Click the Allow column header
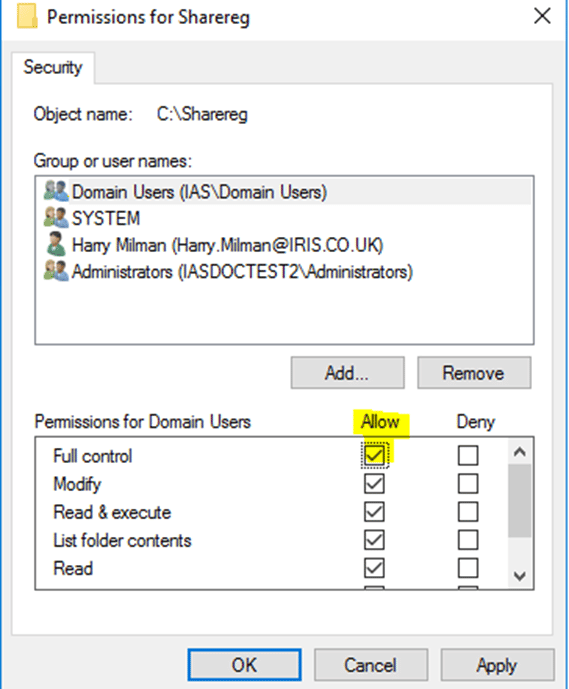 pyautogui.click(x=380, y=421)
